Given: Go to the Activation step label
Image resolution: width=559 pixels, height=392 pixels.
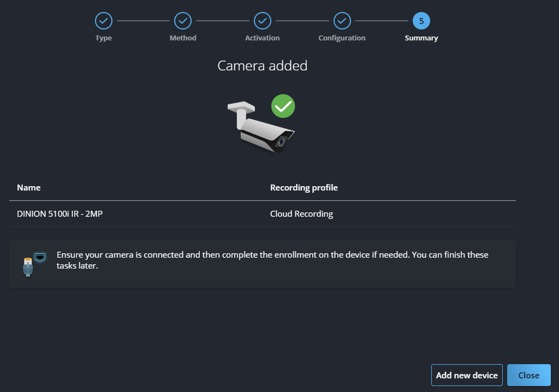Looking at the screenshot, I should tap(263, 38).
